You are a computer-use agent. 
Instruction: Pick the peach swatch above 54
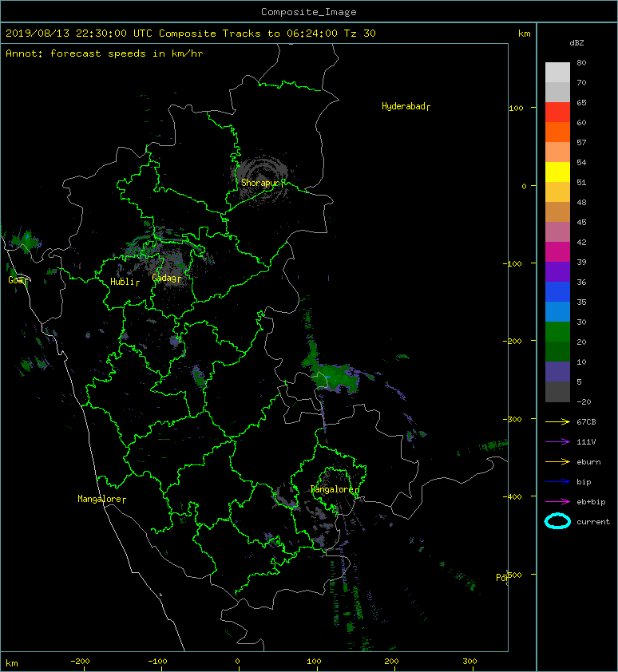point(557,152)
